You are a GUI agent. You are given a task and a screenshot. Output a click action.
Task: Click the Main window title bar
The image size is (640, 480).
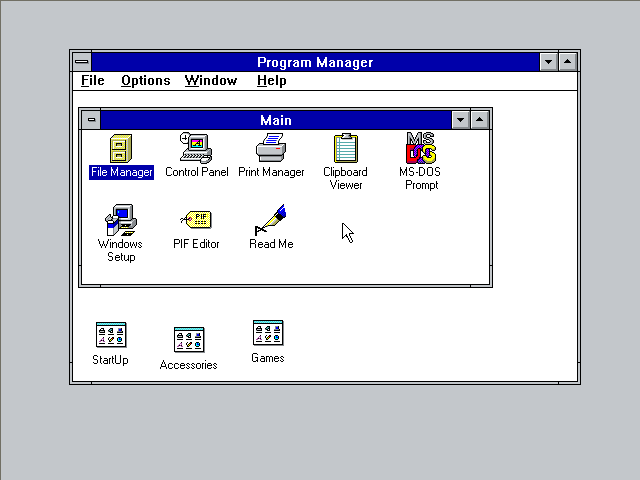point(276,120)
